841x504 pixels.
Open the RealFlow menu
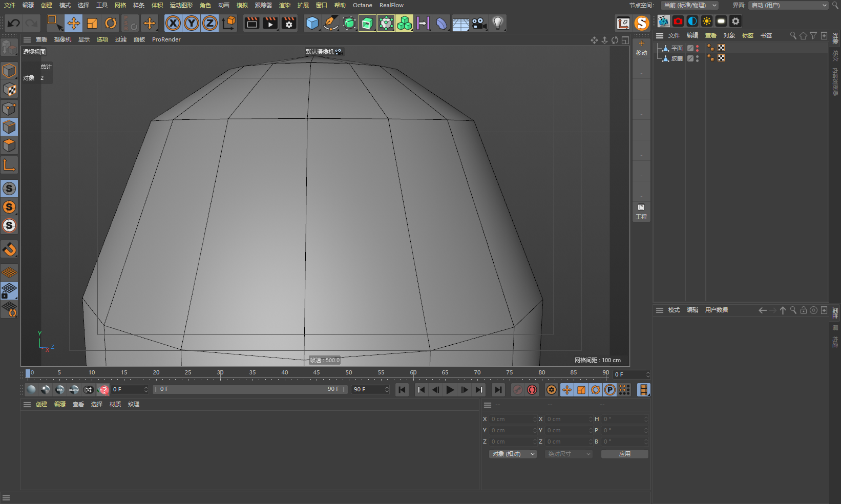point(391,5)
